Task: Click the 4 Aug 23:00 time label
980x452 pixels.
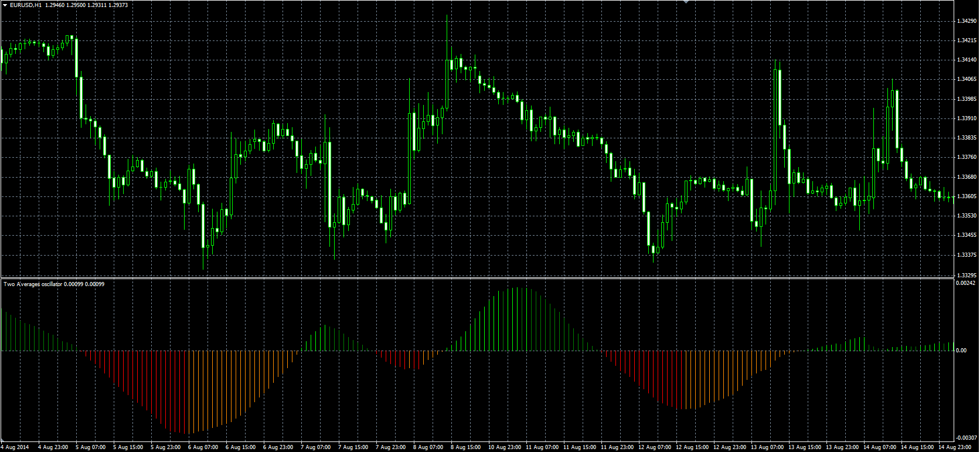Action: pyautogui.click(x=53, y=447)
